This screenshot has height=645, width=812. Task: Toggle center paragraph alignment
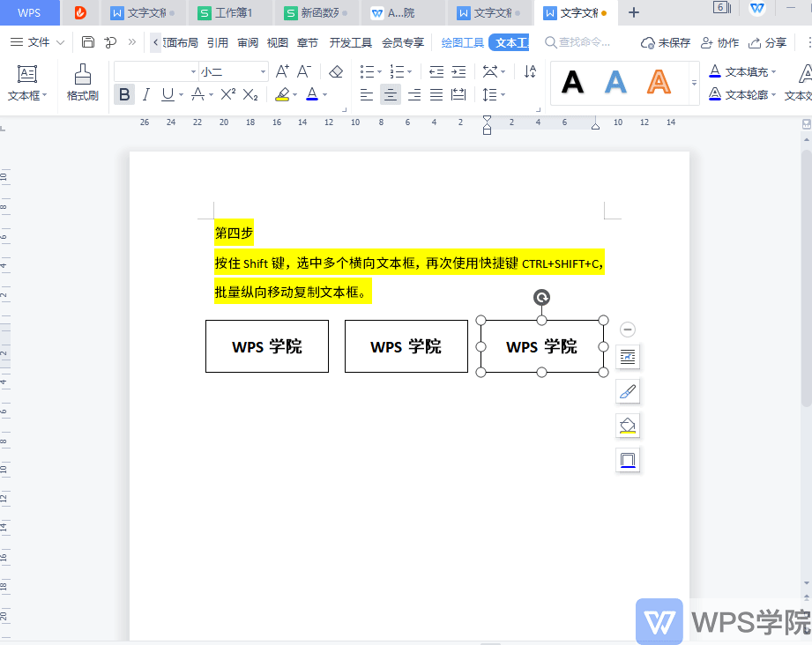click(x=390, y=94)
